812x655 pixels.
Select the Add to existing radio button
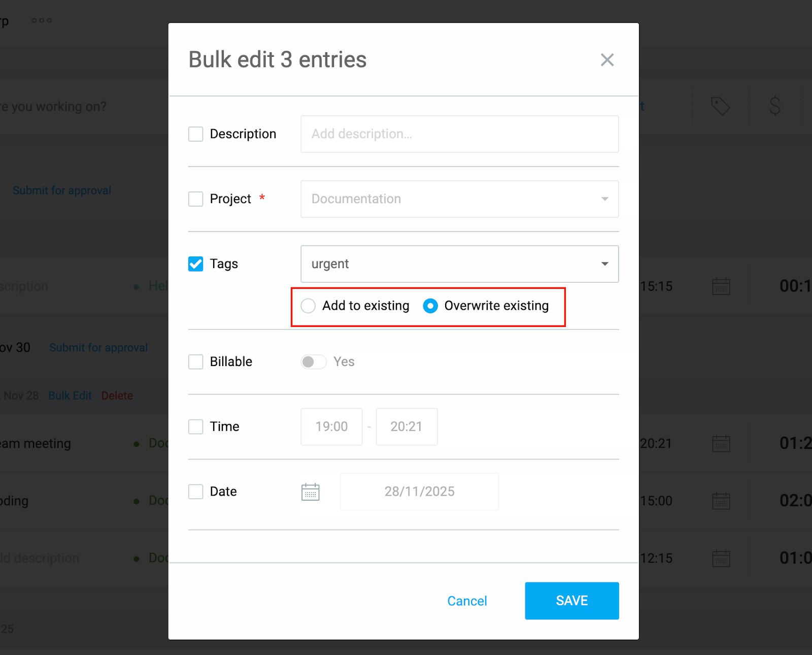coord(308,306)
